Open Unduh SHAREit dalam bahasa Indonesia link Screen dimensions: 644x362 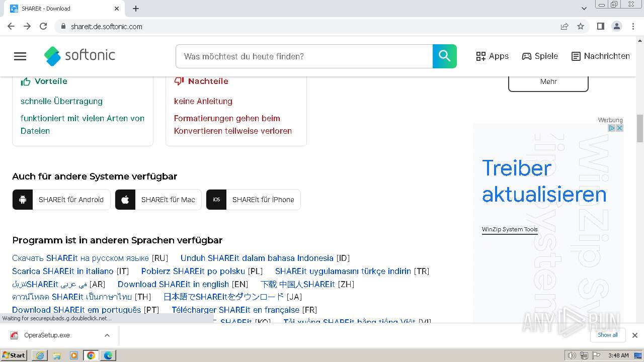[x=257, y=258]
